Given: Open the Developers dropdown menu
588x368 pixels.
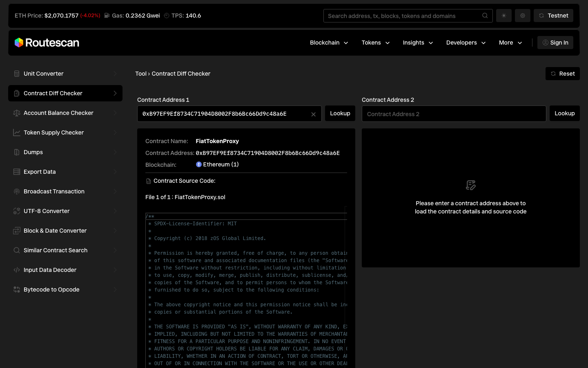Looking at the screenshot, I should pyautogui.click(x=466, y=43).
